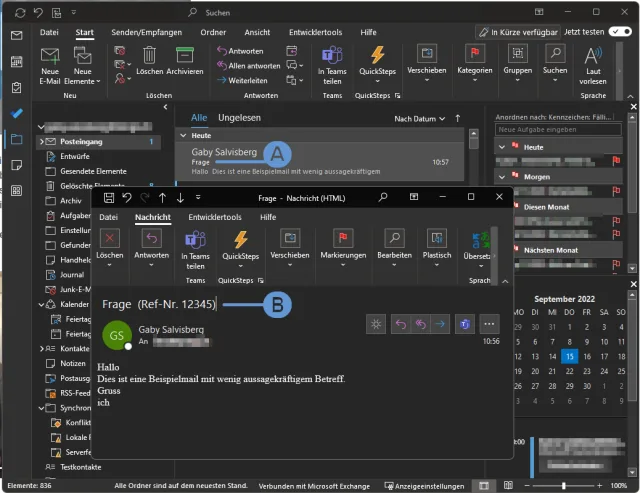Toggle sort direction arrow beside Nach Datum
Viewport: 640px width, 493px height.
point(458,118)
